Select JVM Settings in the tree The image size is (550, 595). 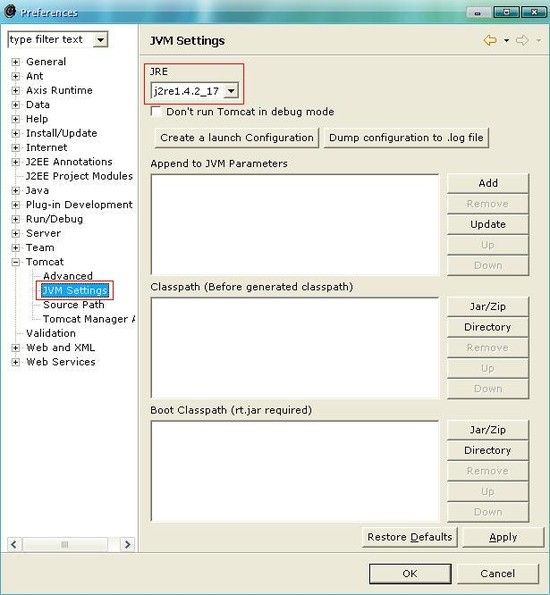coord(75,290)
